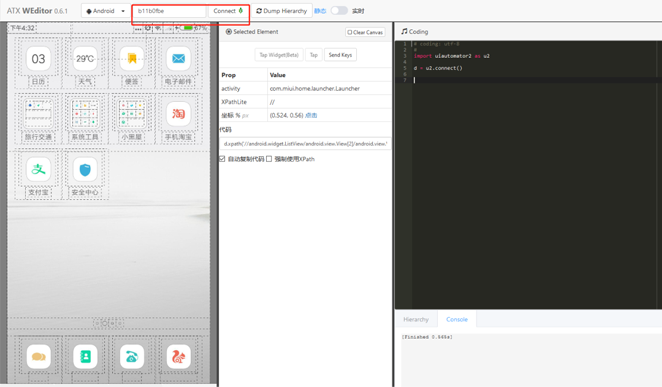Switch to the Hierarchy tab
This screenshot has width=662, height=387.
[x=416, y=319]
